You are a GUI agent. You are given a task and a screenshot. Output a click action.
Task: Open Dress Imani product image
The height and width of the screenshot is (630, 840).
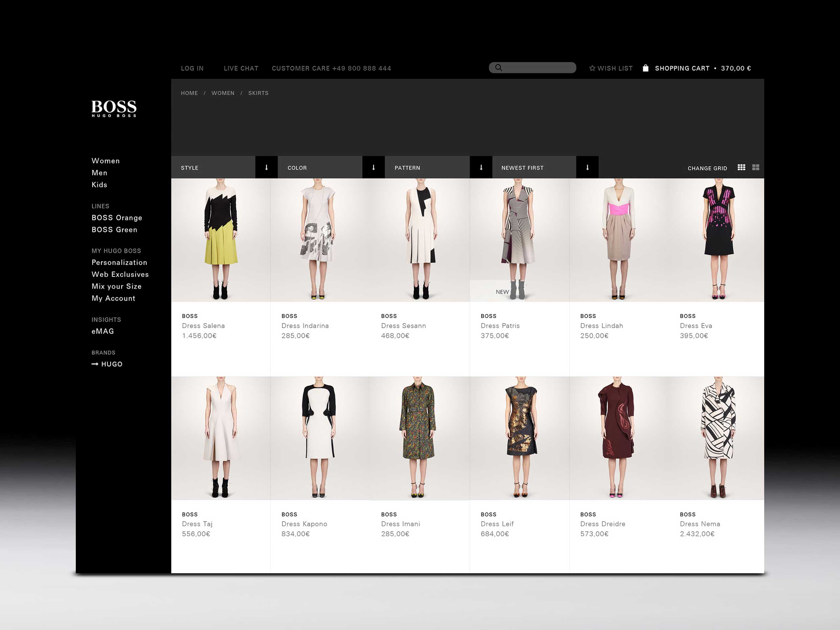click(420, 438)
